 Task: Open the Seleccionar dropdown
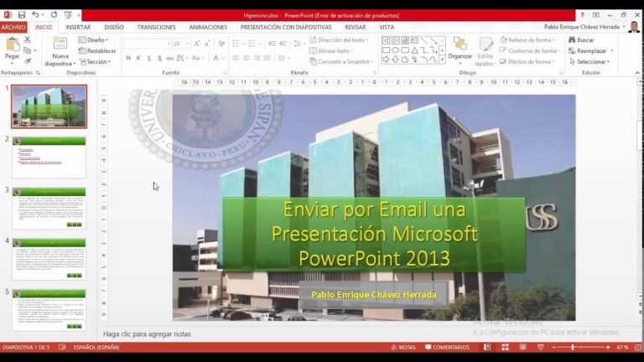point(589,61)
